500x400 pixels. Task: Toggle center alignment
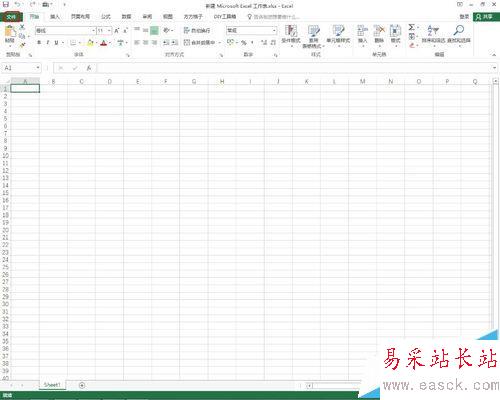145,43
